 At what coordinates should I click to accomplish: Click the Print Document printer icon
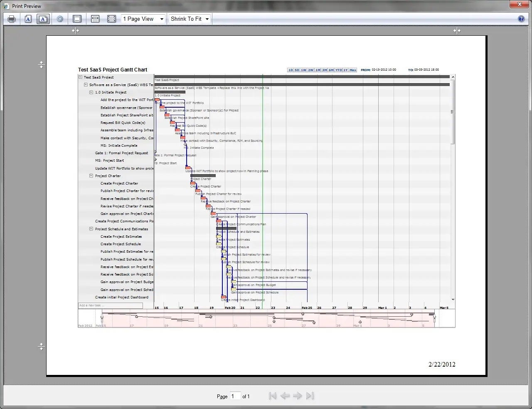tap(12, 19)
